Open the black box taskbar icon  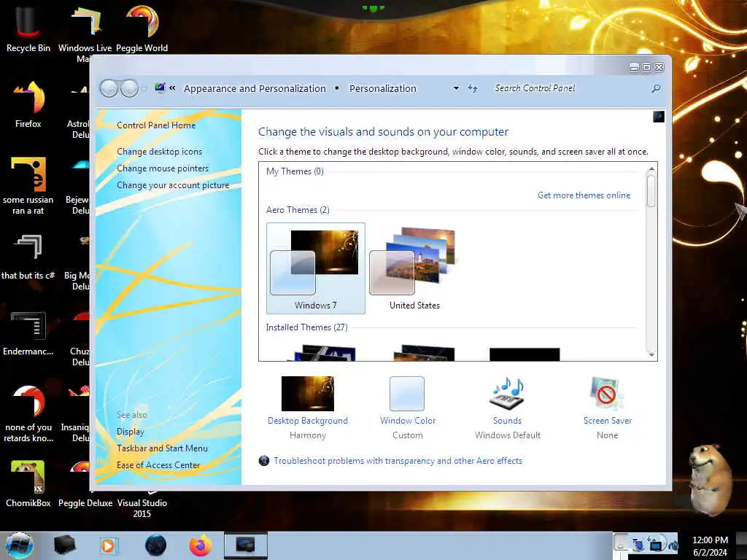point(64,545)
